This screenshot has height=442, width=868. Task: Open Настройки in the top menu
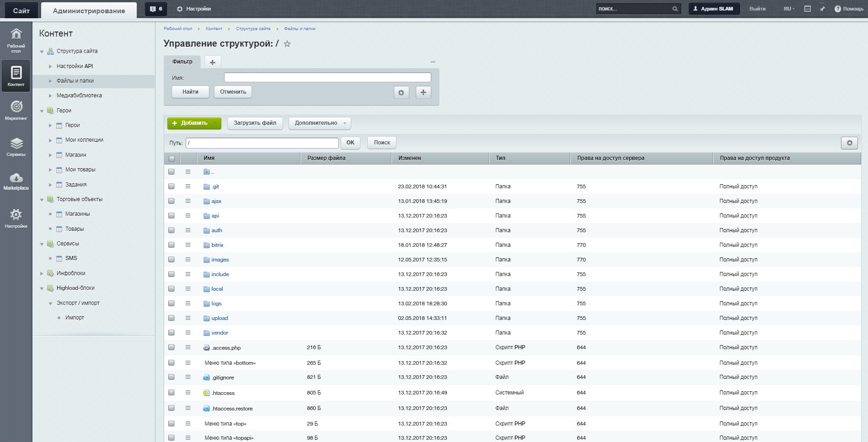pyautogui.click(x=194, y=9)
